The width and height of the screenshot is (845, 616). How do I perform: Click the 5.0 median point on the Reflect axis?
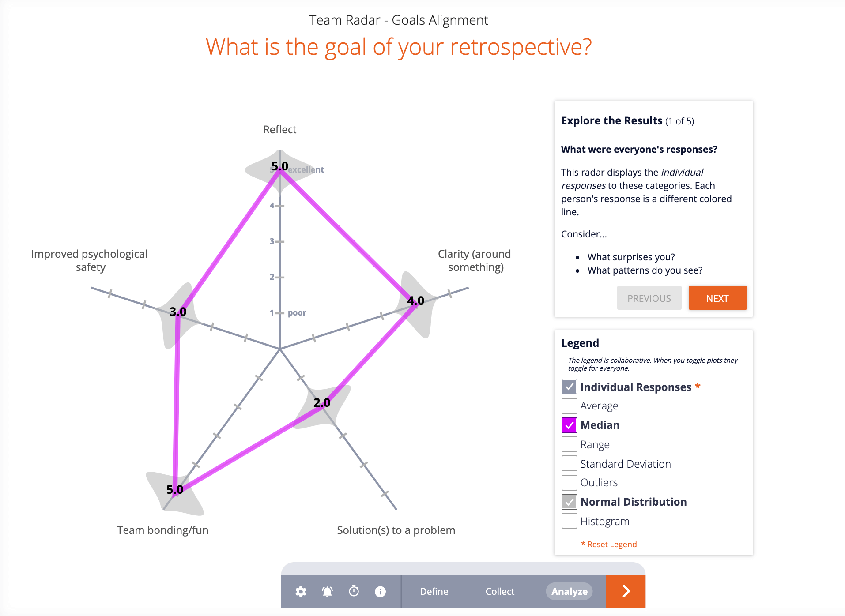click(x=279, y=170)
